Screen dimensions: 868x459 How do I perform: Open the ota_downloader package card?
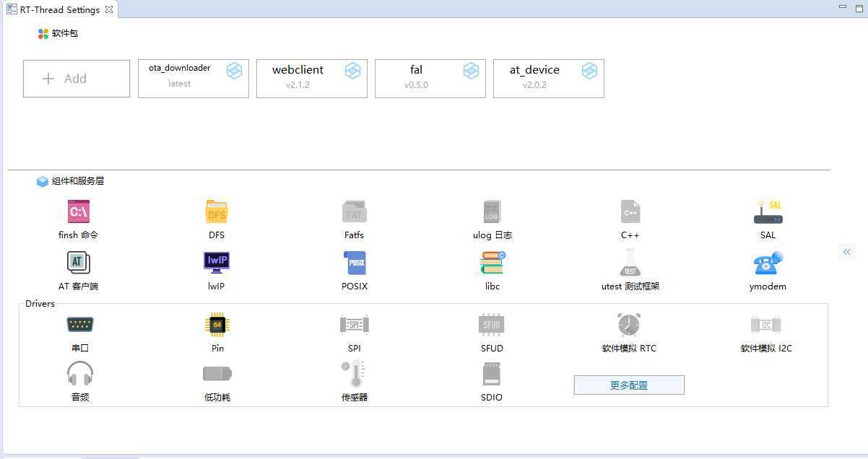194,79
